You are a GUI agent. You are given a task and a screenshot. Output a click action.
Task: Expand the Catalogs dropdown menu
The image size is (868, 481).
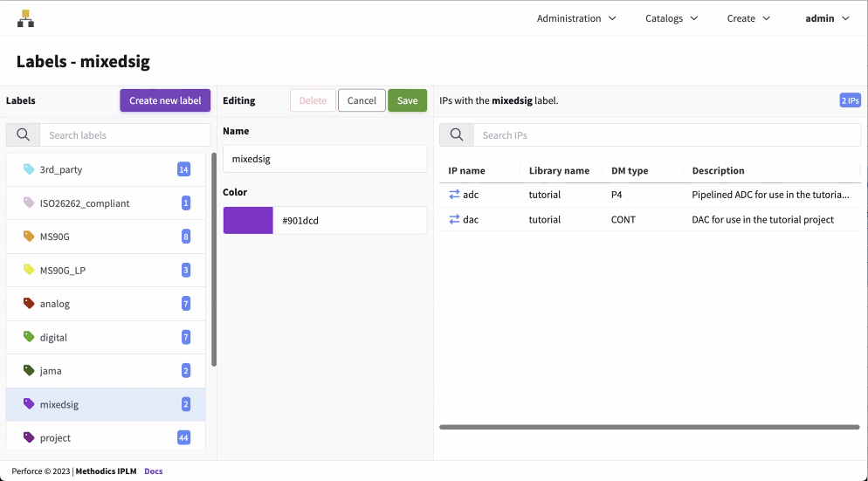671,18
